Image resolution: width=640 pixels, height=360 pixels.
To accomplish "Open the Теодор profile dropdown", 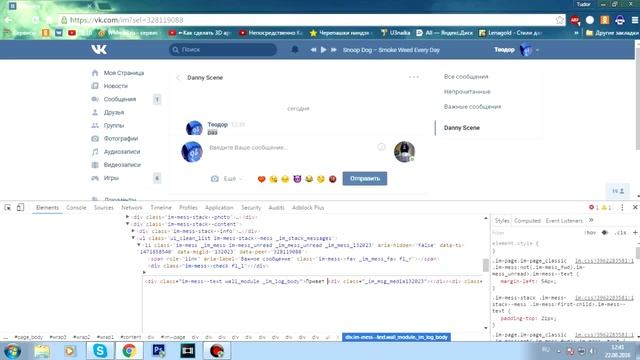I will tap(517, 50).
